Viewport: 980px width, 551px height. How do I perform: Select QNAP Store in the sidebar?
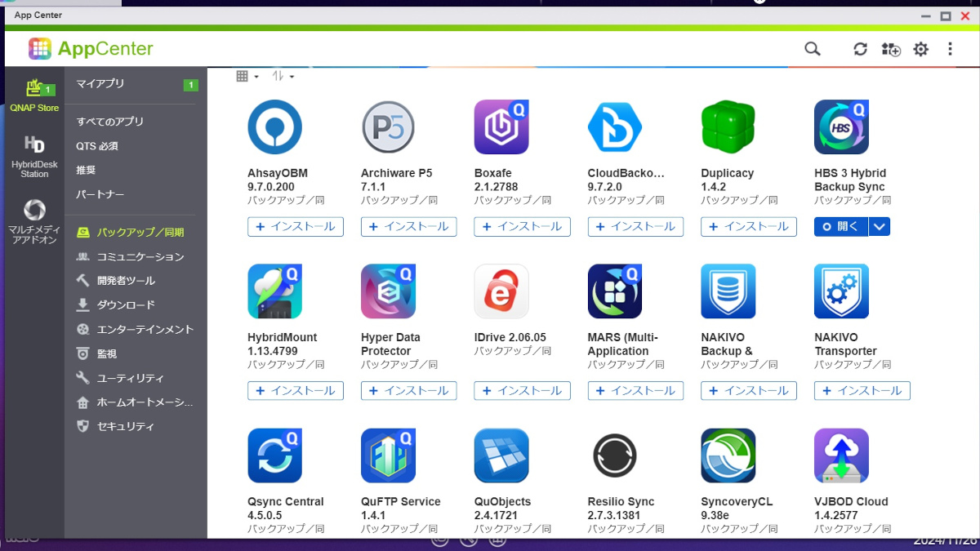pos(34,95)
